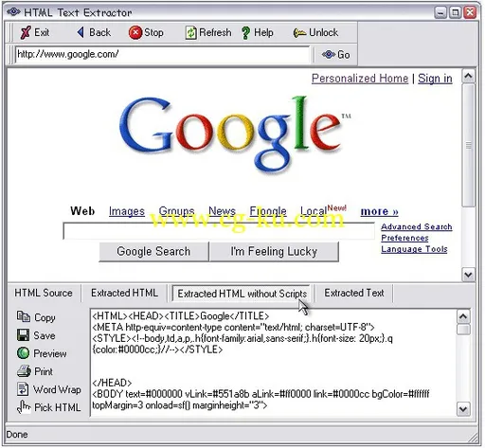Stop page loading with the Stop icon
Viewport: 485px width, 448px height.
pos(135,32)
